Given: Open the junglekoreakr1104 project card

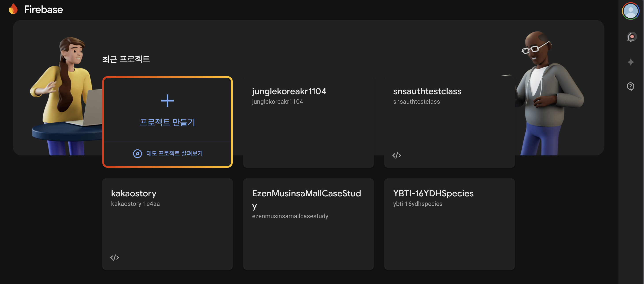Looking at the screenshot, I should [x=308, y=122].
